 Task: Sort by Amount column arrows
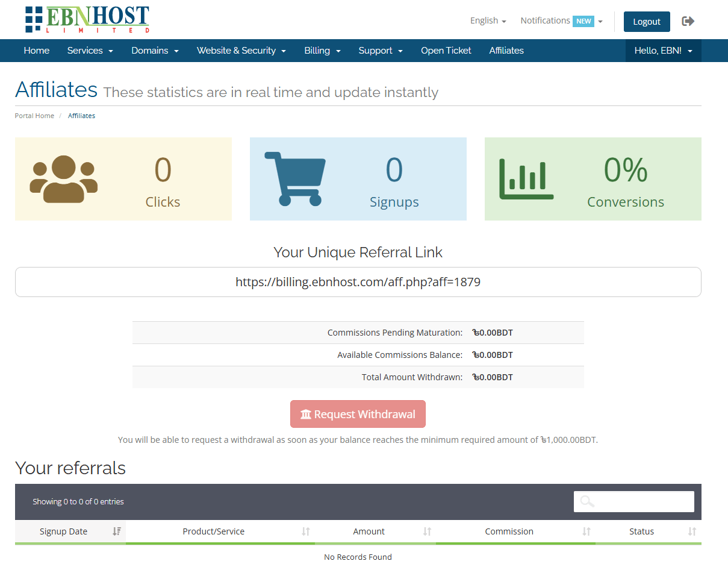point(427,531)
